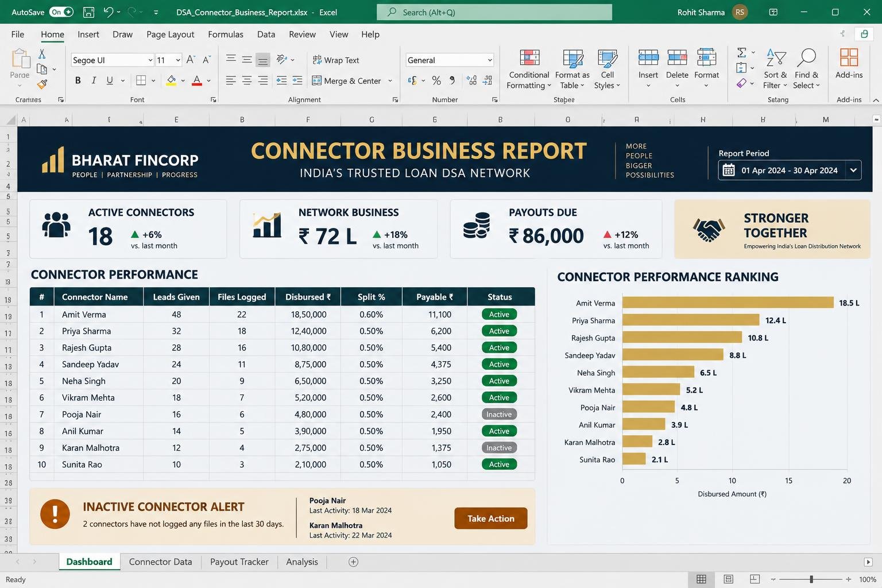Screen dimensions: 882x588
Task: Click the add new sheet plus icon
Action: click(354, 562)
